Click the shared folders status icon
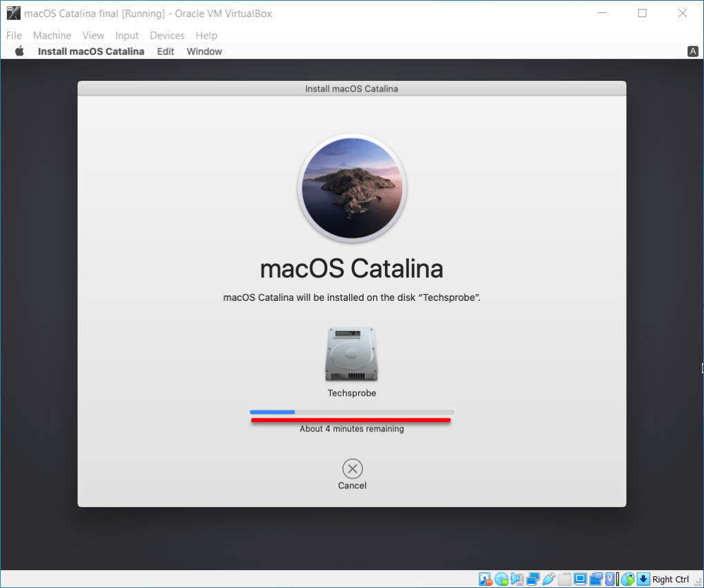704x588 pixels. (x=564, y=579)
